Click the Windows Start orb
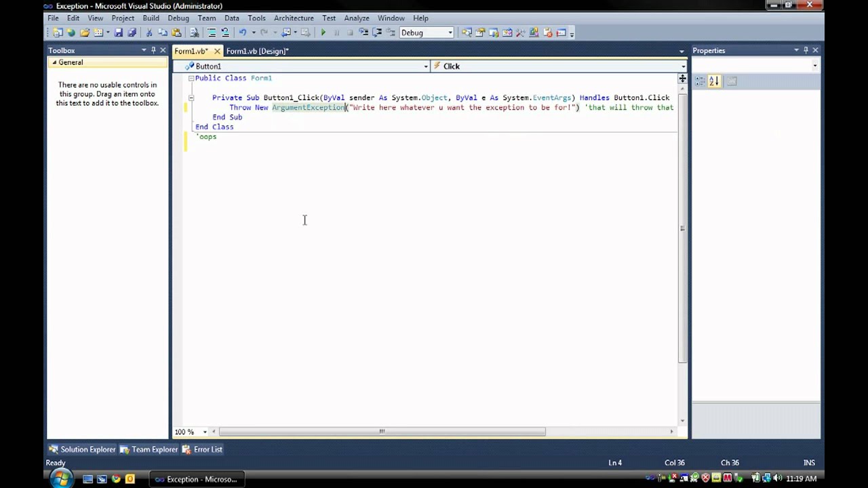 [61, 479]
